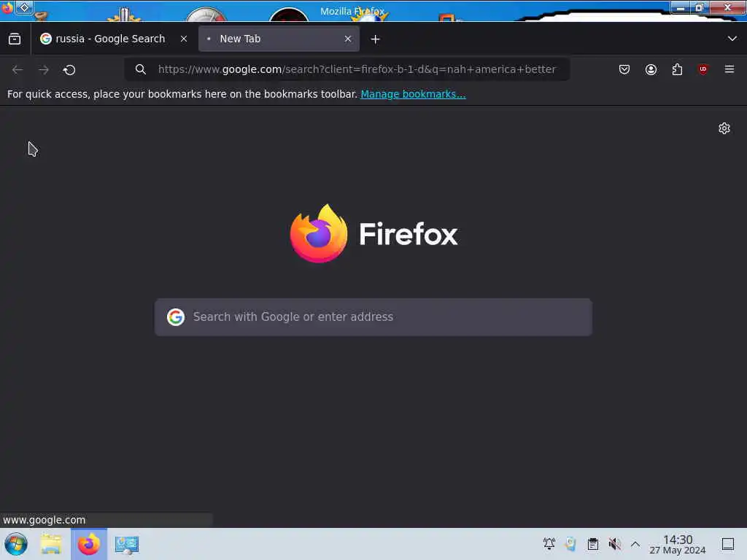This screenshot has width=747, height=560.
Task: Focus the URL address bar text
Action: coord(357,69)
